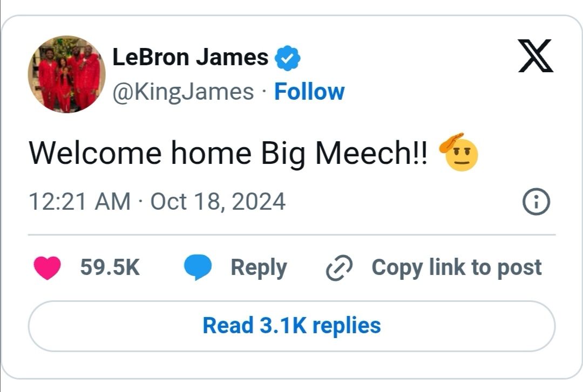Click the blue reply bubble icon
583x392 pixels.
[197, 268]
